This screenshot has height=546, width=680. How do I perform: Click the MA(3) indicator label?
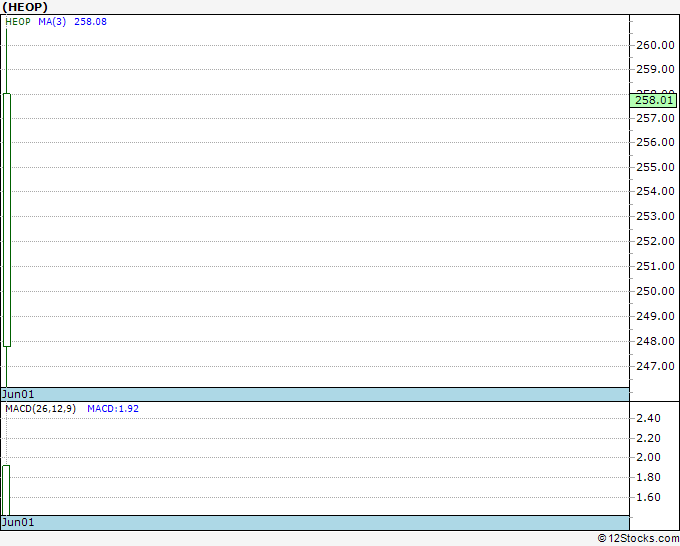52,22
